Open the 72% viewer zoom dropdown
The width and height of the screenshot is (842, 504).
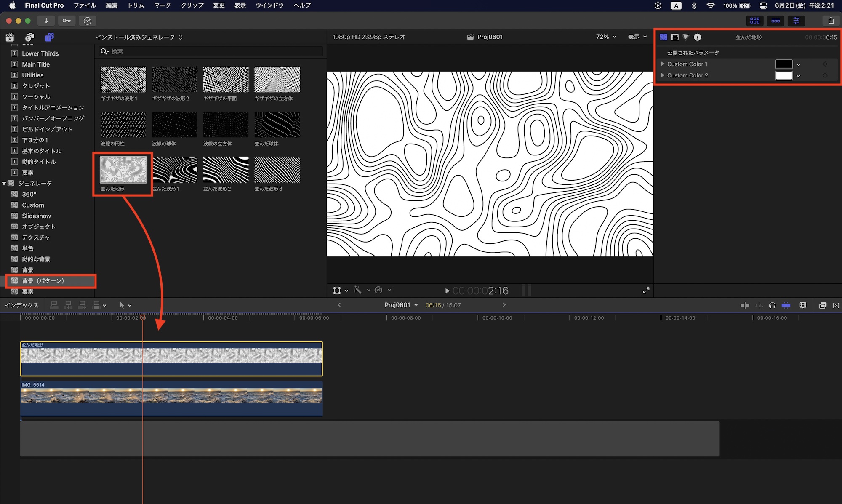click(x=606, y=37)
